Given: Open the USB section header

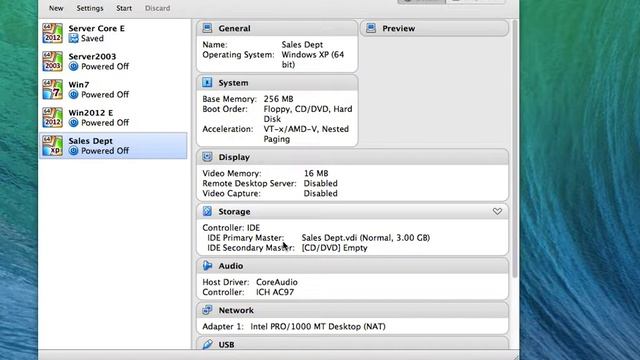Looking at the screenshot, I should (x=353, y=343).
